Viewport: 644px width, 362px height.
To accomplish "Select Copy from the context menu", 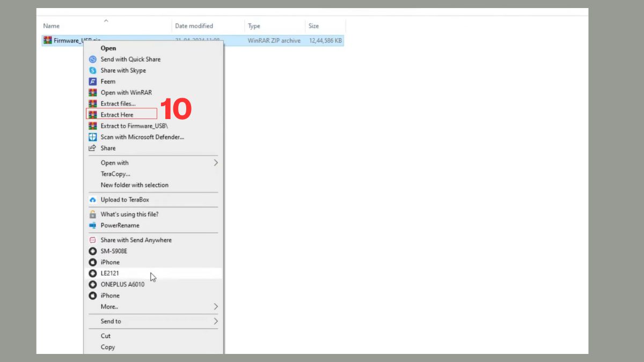I will tap(108, 347).
